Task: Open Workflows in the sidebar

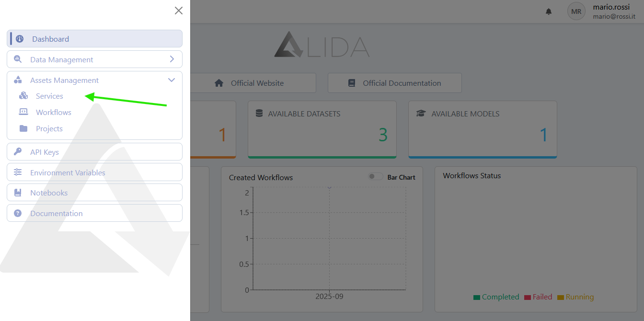Action: 54,112
